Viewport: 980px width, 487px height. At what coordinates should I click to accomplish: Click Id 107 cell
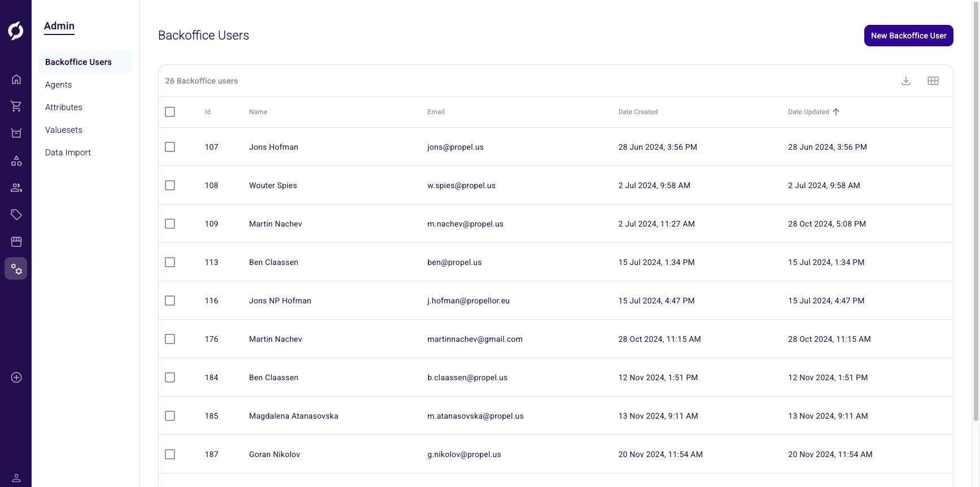[211, 147]
